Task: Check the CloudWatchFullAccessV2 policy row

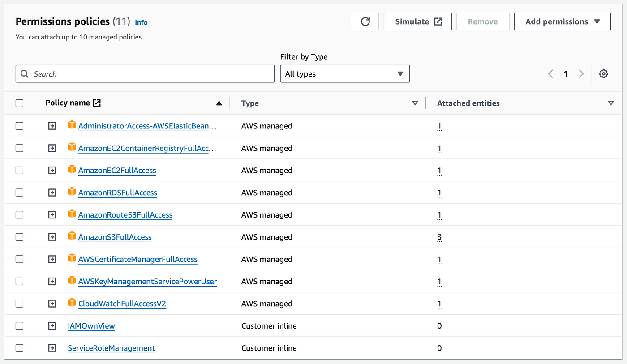Action: click(x=19, y=304)
